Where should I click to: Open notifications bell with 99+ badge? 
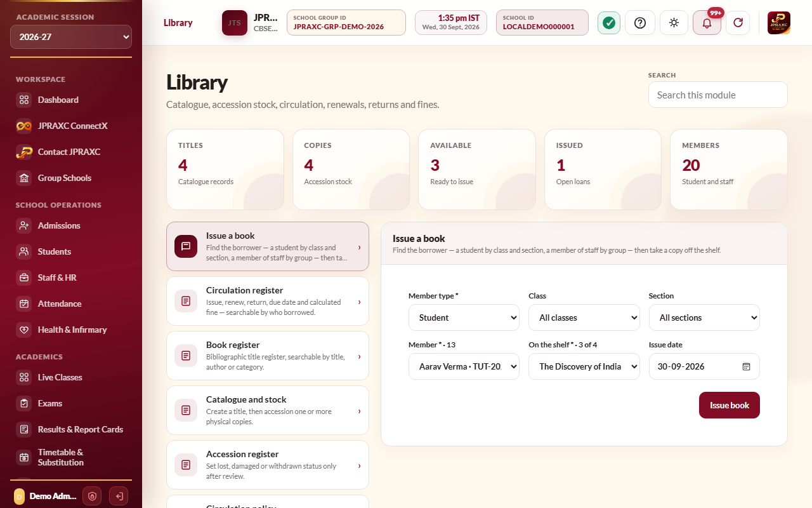(707, 23)
